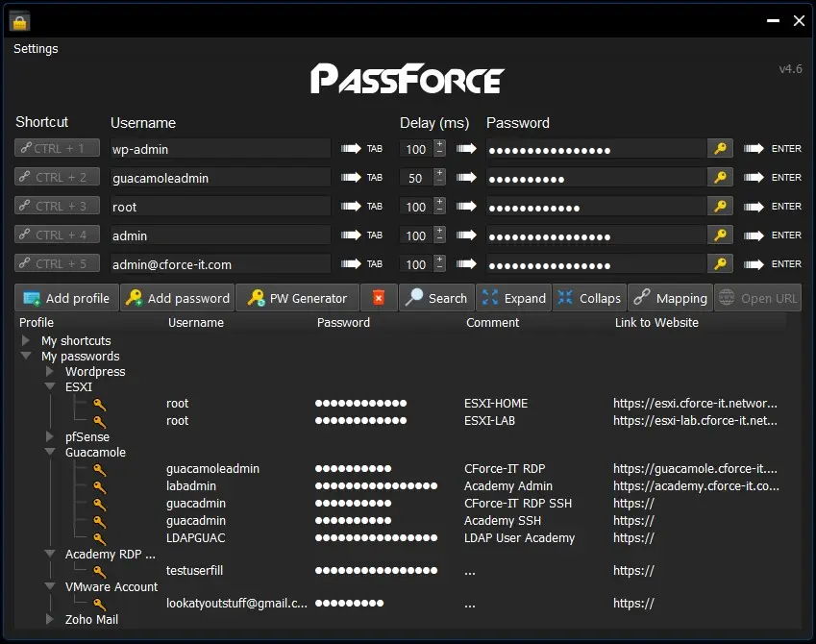Focus the guacamoleadmin username field
This screenshot has height=644, width=816.
coord(220,178)
